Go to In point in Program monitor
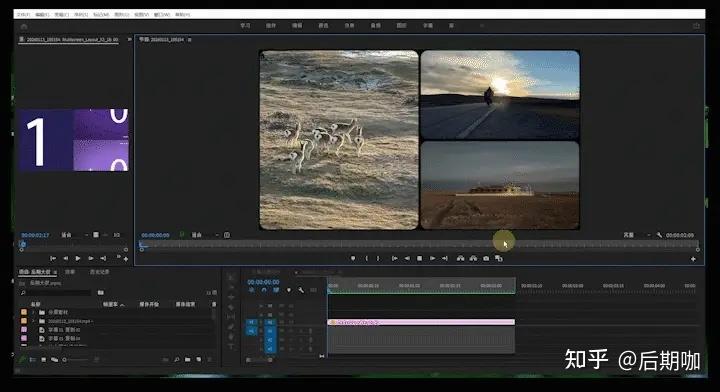This screenshot has height=392, width=720. (394, 258)
